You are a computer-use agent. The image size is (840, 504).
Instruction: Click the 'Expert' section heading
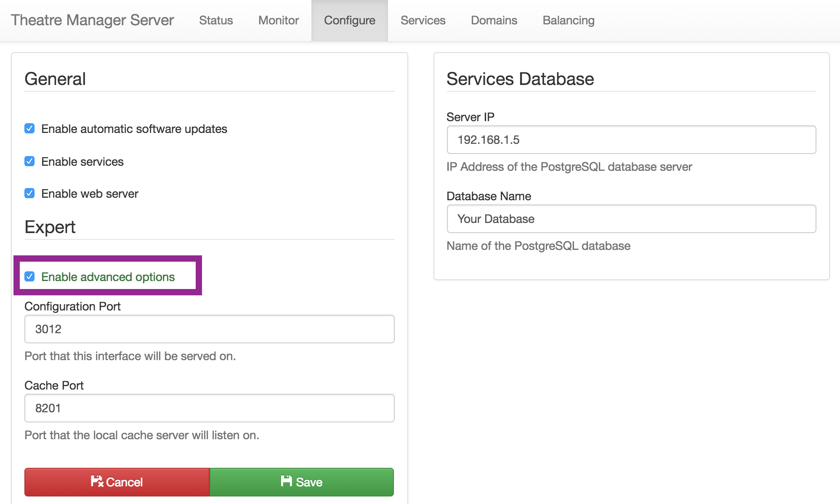coord(50,227)
